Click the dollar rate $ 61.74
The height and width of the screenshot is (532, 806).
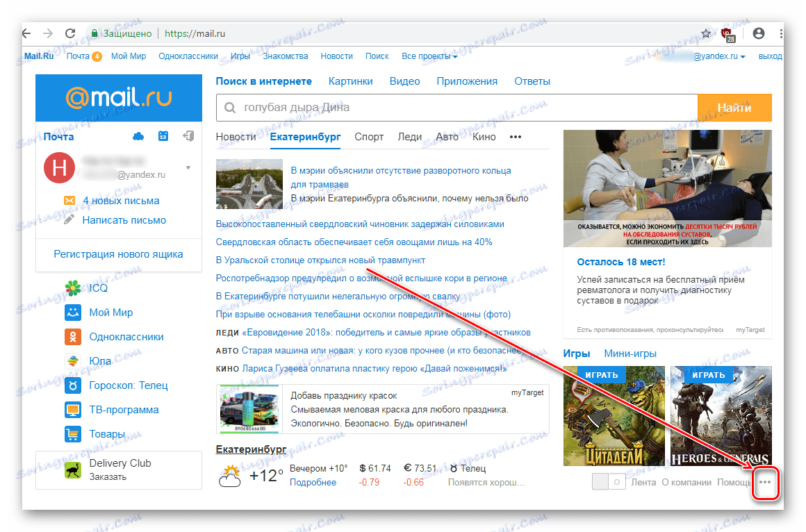pos(375,468)
